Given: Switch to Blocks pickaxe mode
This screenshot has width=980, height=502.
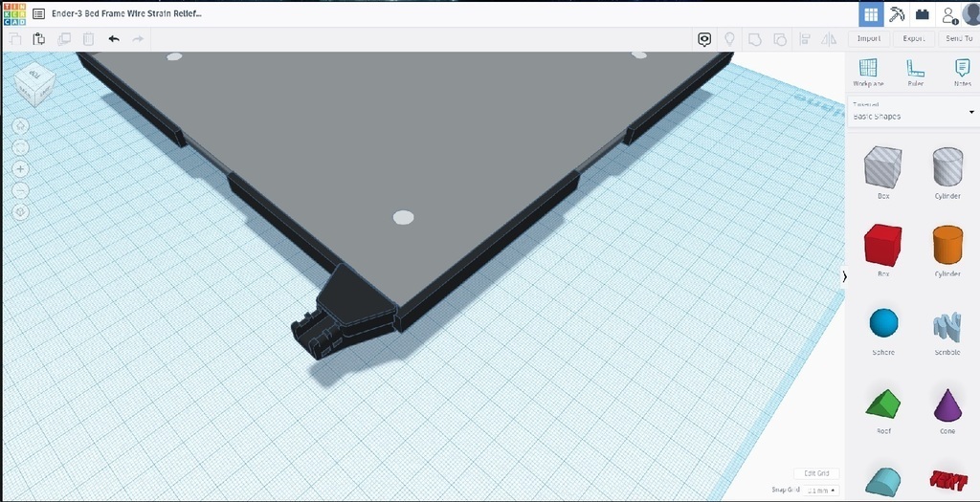Looking at the screenshot, I should tap(897, 14).
